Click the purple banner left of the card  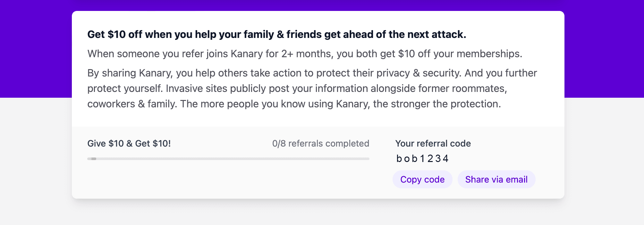pos(35,48)
